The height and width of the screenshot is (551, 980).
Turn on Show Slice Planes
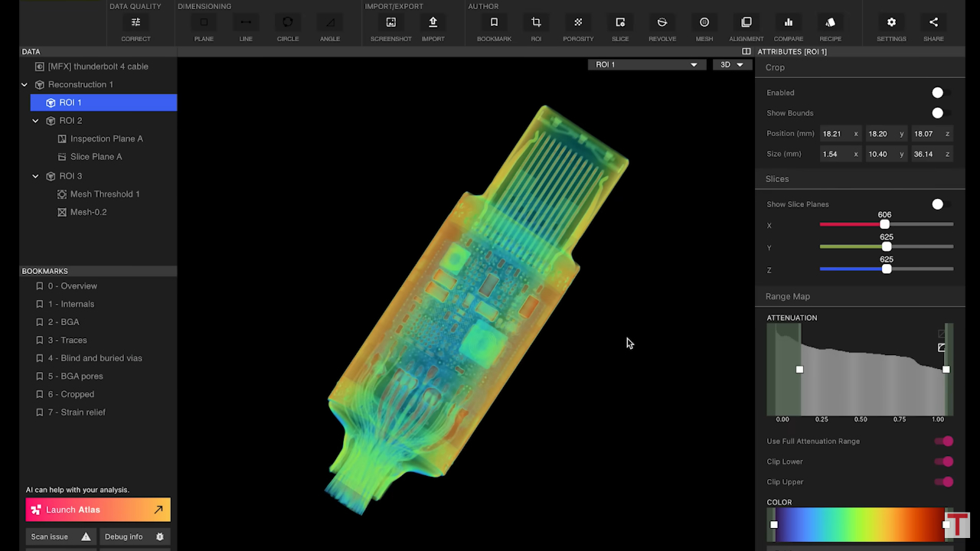pos(941,204)
